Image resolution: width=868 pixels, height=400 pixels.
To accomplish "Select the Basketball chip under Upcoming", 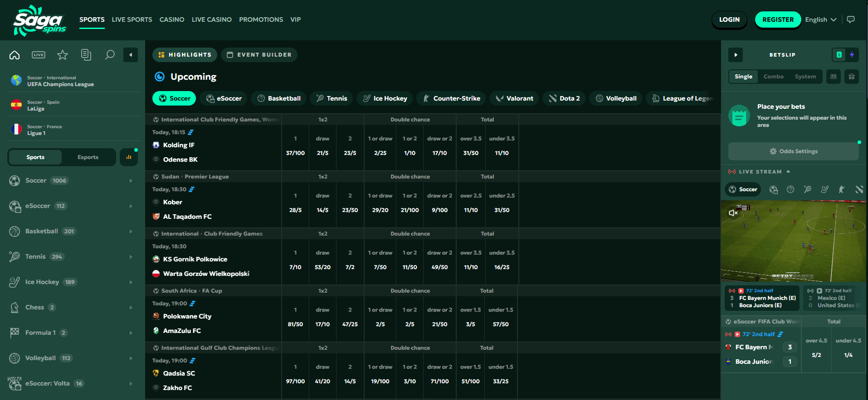I will 279,98.
